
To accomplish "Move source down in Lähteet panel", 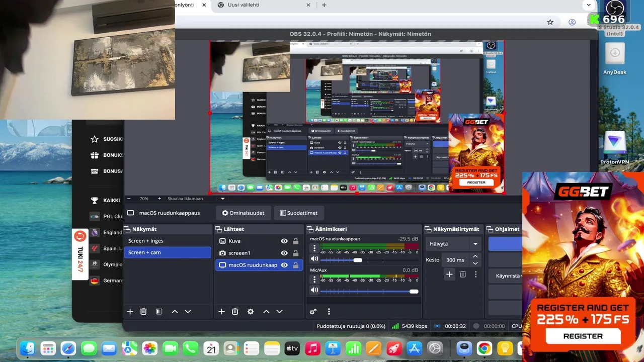I will pyautogui.click(x=279, y=312).
